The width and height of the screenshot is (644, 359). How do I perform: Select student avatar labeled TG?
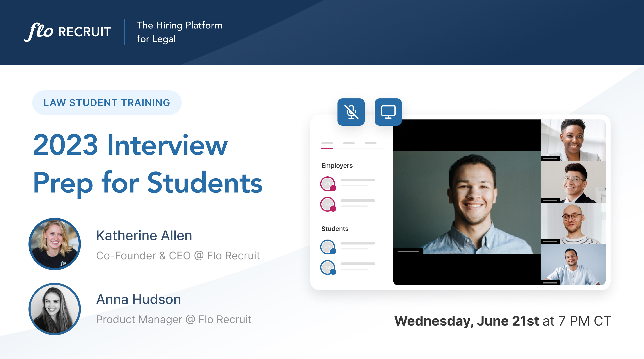point(328,267)
